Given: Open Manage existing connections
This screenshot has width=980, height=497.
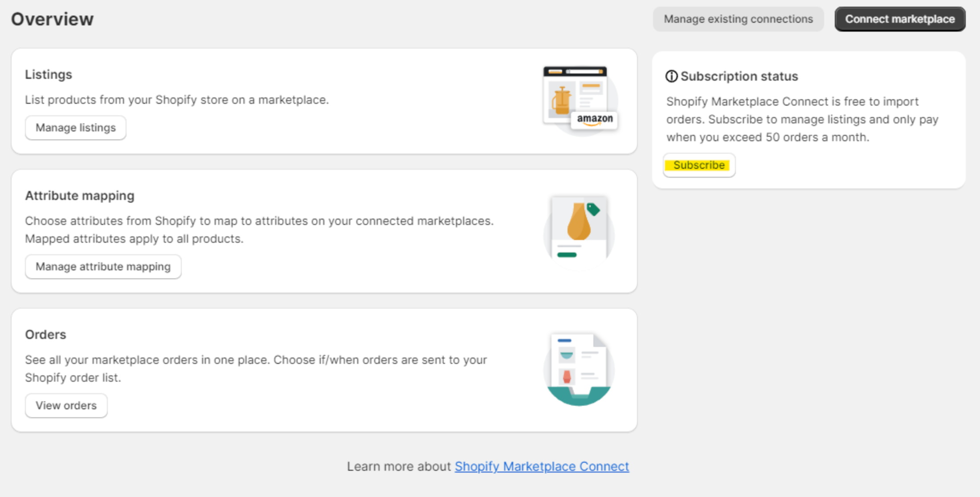Looking at the screenshot, I should (x=738, y=19).
